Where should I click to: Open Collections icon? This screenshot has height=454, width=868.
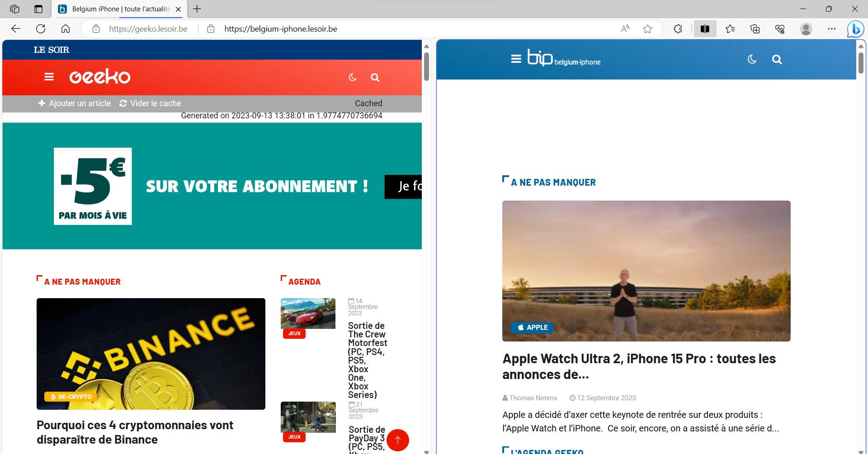[755, 29]
